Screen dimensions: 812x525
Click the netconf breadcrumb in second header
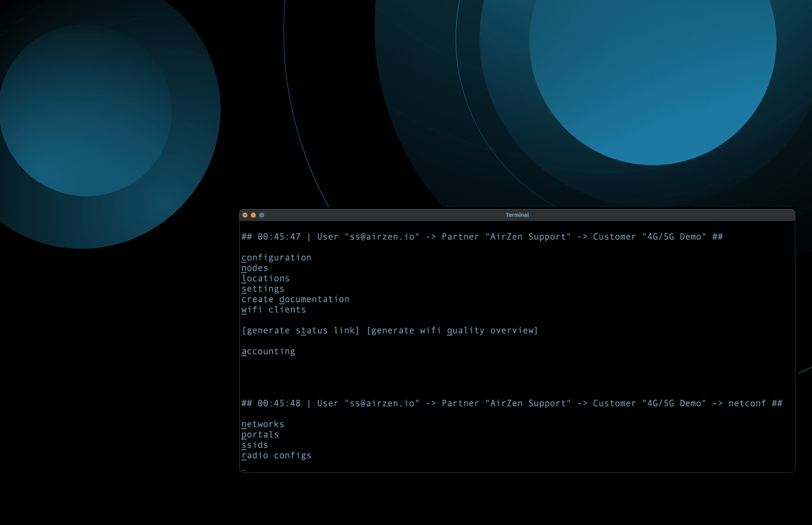746,403
